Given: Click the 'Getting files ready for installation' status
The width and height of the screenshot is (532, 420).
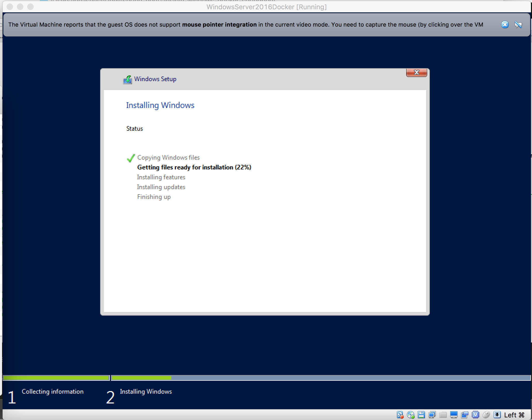Looking at the screenshot, I should (x=194, y=167).
